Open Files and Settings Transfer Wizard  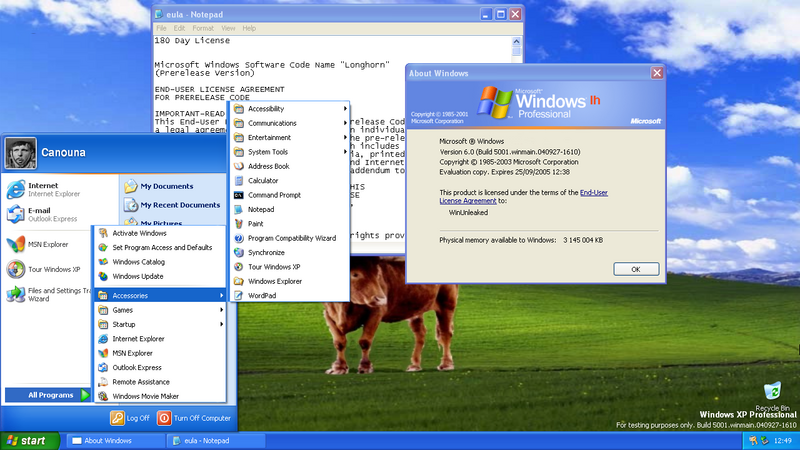48,294
